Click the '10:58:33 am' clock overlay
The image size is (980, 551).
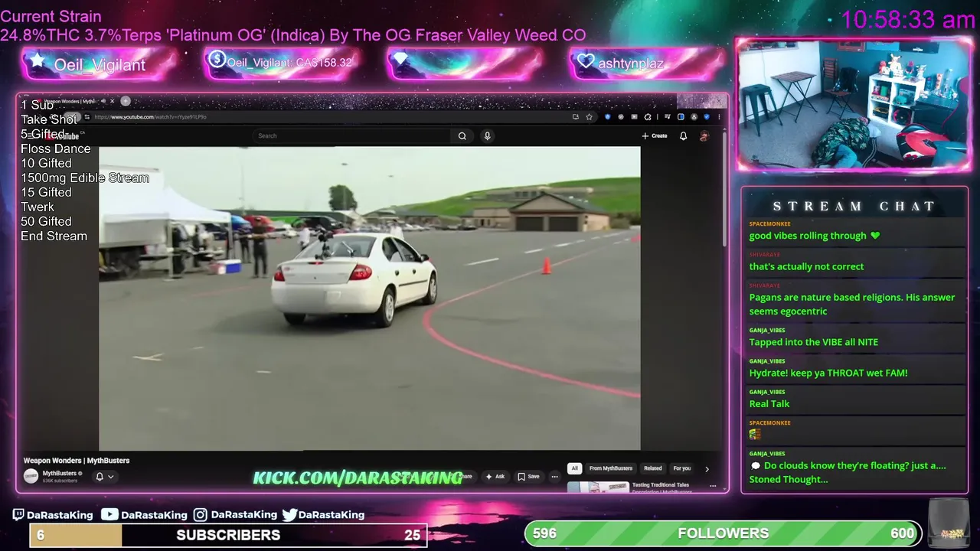pyautogui.click(x=908, y=20)
